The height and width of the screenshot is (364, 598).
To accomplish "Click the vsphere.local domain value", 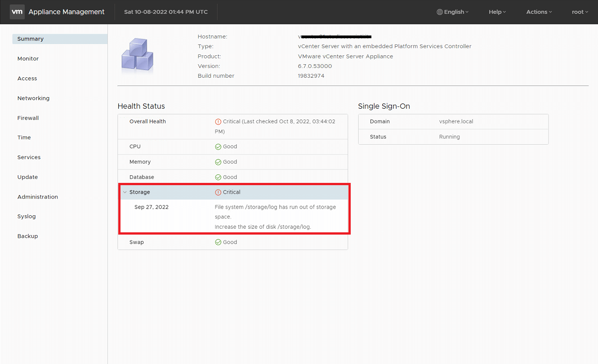I will pyautogui.click(x=456, y=122).
